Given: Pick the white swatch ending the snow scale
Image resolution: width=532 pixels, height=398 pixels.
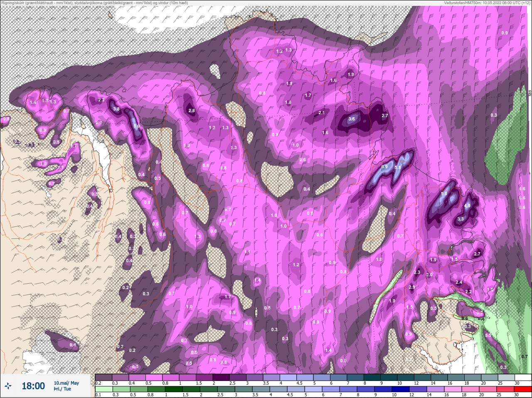Looking at the screenshot, I should tap(523, 378).
